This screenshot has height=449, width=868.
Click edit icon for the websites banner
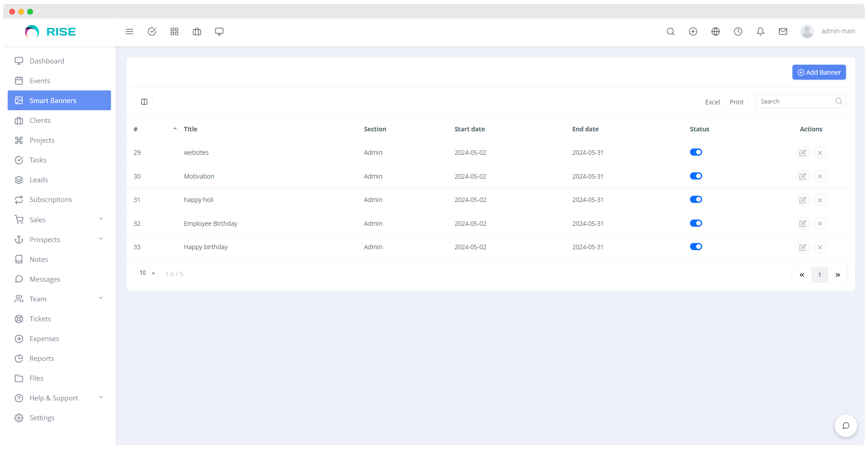803,153
